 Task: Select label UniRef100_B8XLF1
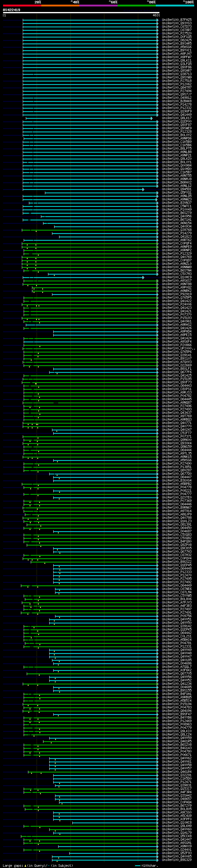tap(176, 369)
